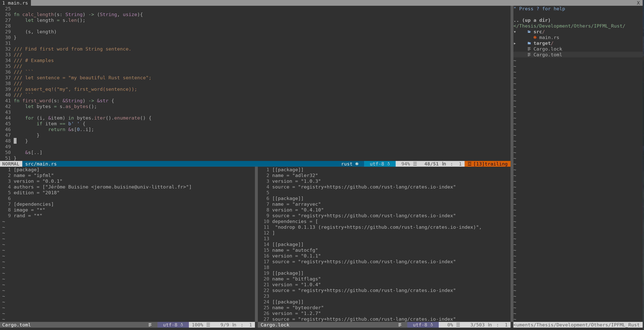Click the Cargo.toml window status bar name
The height and width of the screenshot is (330, 644).
click(17, 325)
